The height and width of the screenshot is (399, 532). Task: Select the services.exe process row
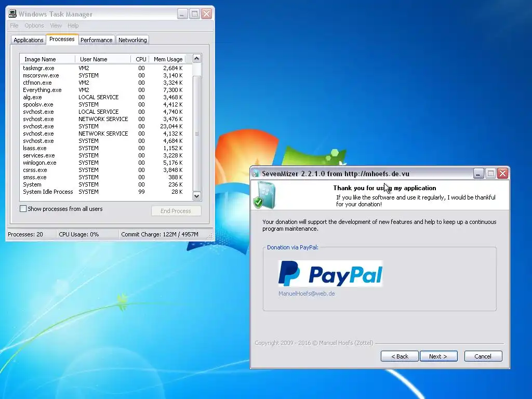[x=106, y=155]
